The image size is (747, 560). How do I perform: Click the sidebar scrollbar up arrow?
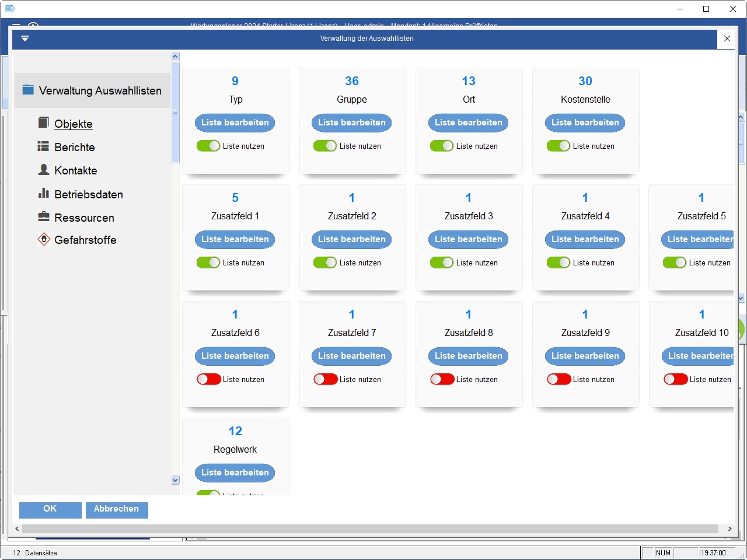tap(175, 57)
